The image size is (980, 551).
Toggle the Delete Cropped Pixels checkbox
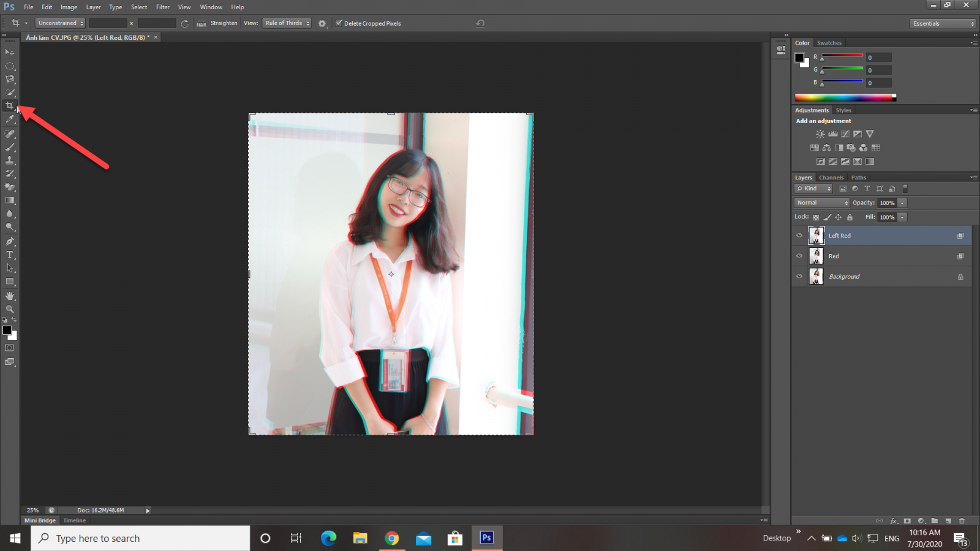[339, 23]
